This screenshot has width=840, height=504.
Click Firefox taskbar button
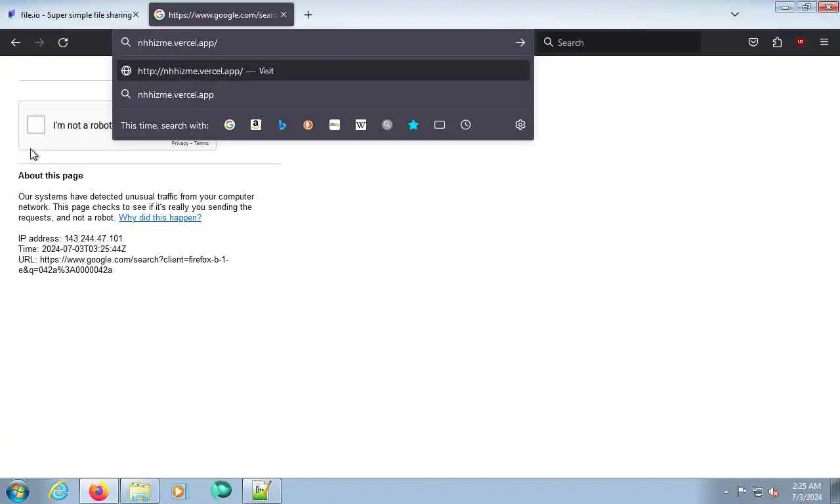[99, 491]
